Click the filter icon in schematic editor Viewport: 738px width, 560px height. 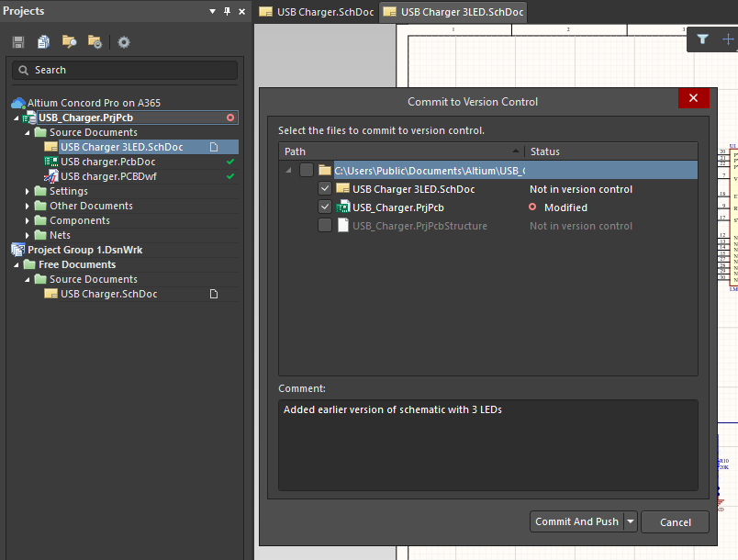703,39
